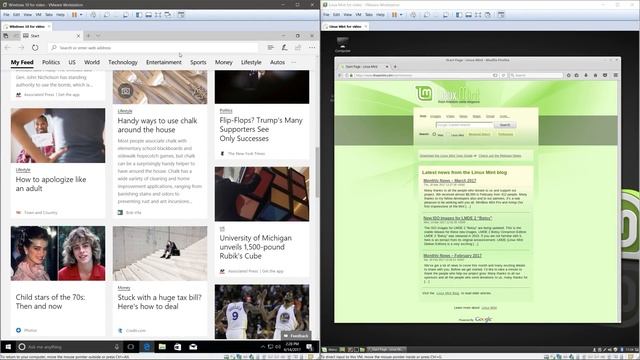Open 'How to apologize like an adult' article

[51, 184]
